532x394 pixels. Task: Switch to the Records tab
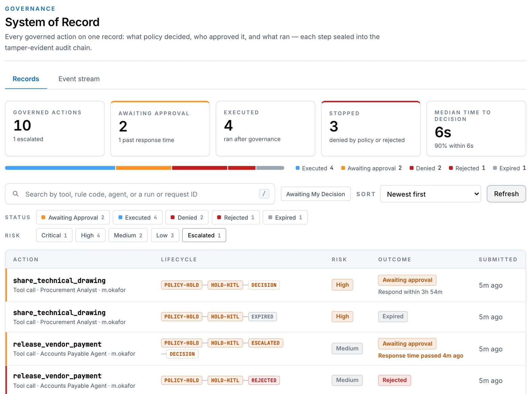pos(26,79)
